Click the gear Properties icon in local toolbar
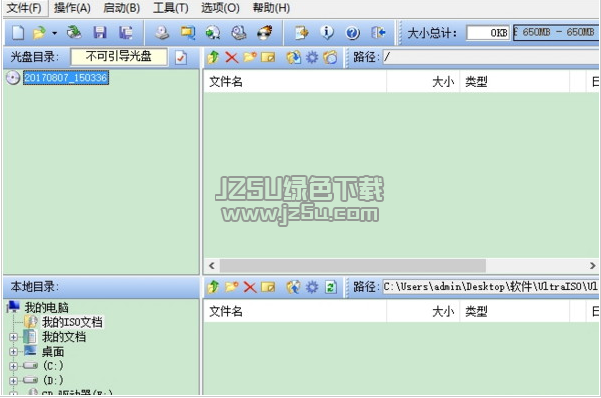 point(312,287)
